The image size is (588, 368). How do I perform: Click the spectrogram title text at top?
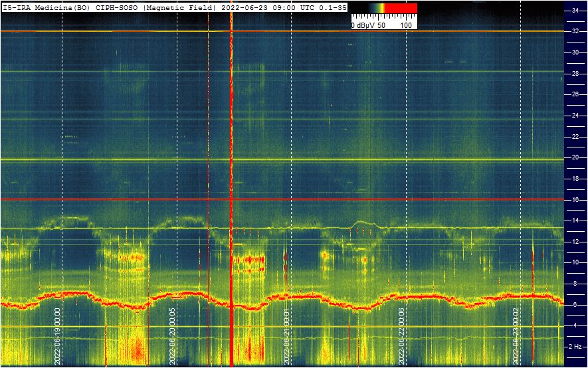pyautogui.click(x=174, y=7)
